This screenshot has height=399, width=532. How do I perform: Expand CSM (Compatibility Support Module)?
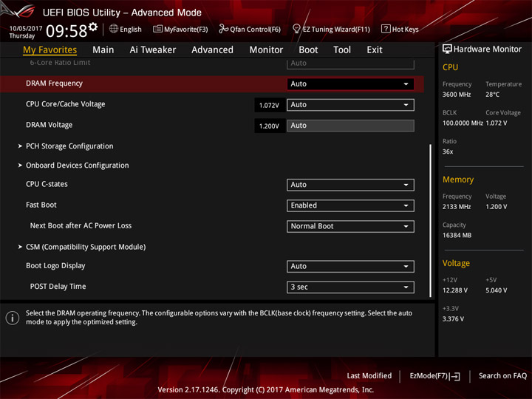tap(86, 247)
